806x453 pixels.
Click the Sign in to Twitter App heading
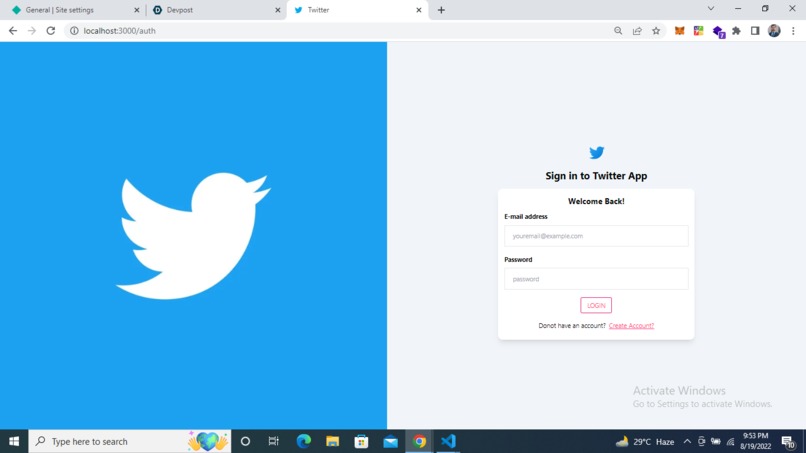pos(596,176)
